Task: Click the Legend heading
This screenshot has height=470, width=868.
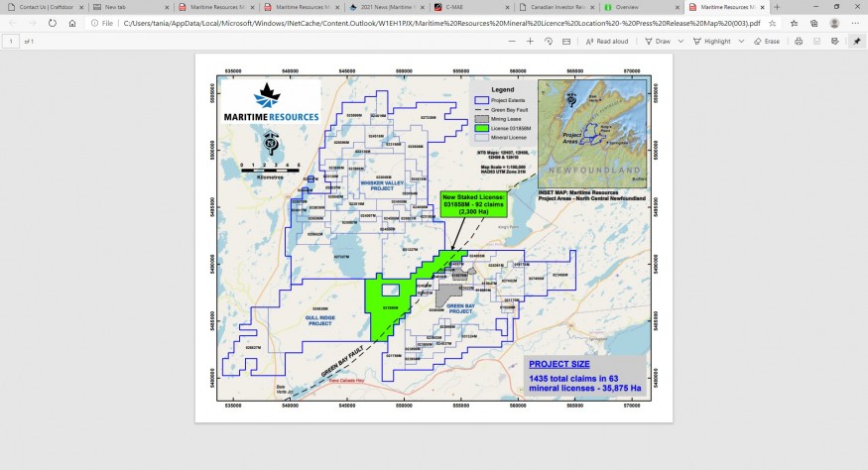Action: (x=503, y=89)
